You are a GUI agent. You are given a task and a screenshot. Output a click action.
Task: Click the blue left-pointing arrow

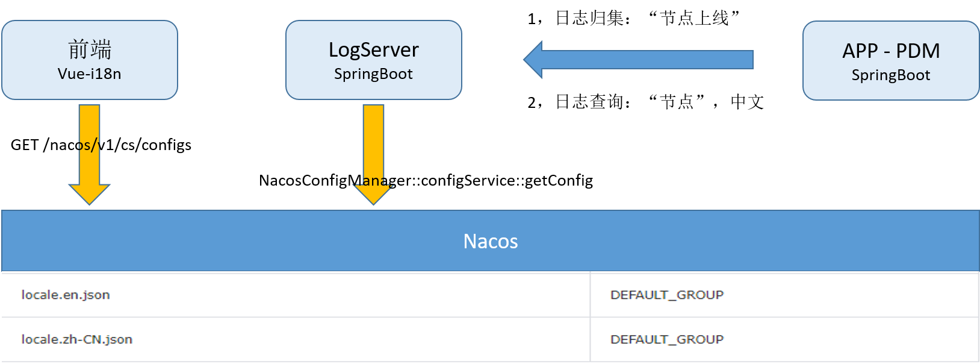coord(638,60)
